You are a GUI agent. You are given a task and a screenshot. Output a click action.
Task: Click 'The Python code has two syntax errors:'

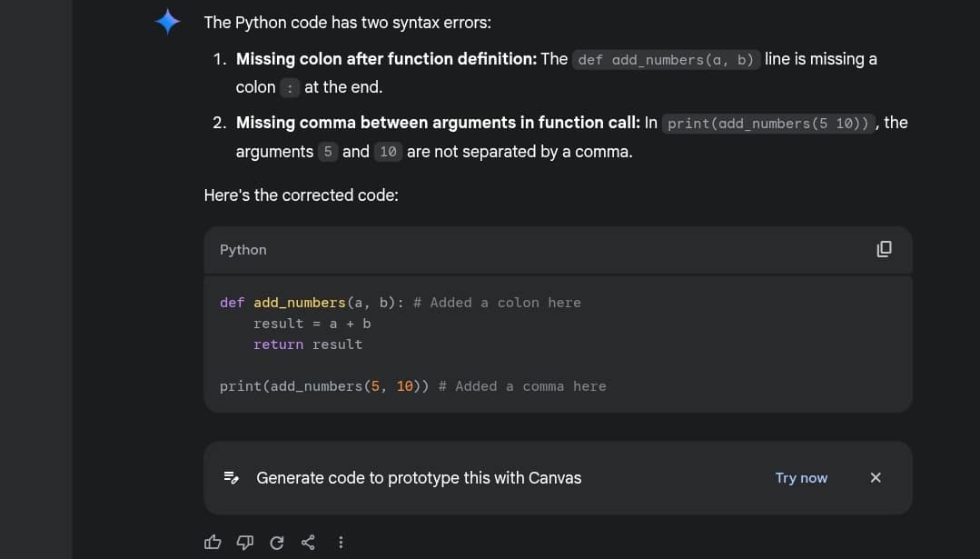click(348, 23)
